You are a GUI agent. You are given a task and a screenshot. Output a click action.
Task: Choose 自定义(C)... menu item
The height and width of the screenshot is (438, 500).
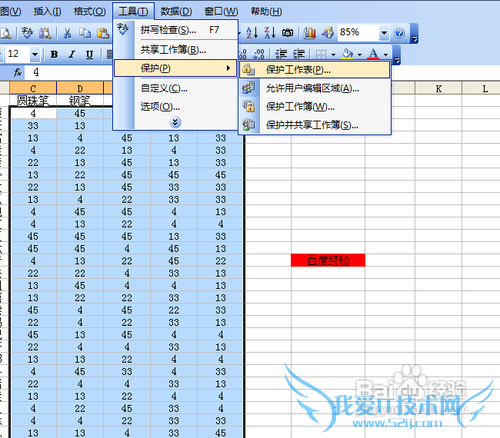[x=176, y=88]
